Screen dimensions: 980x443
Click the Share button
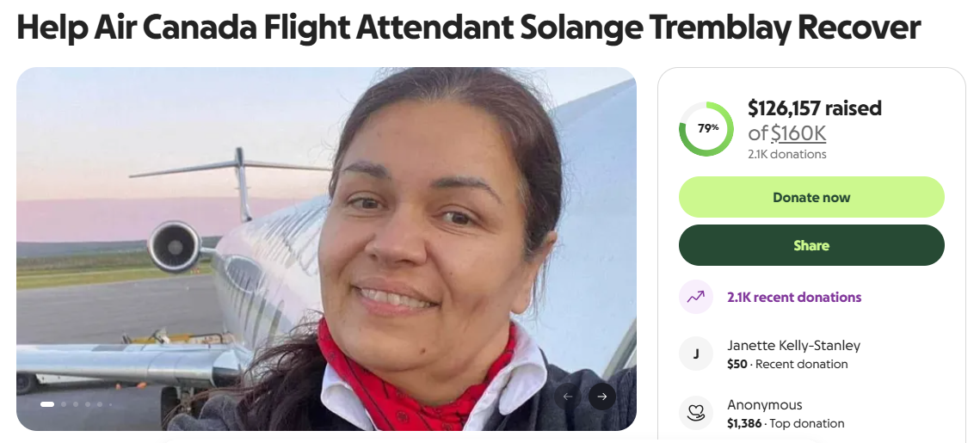pyautogui.click(x=811, y=245)
